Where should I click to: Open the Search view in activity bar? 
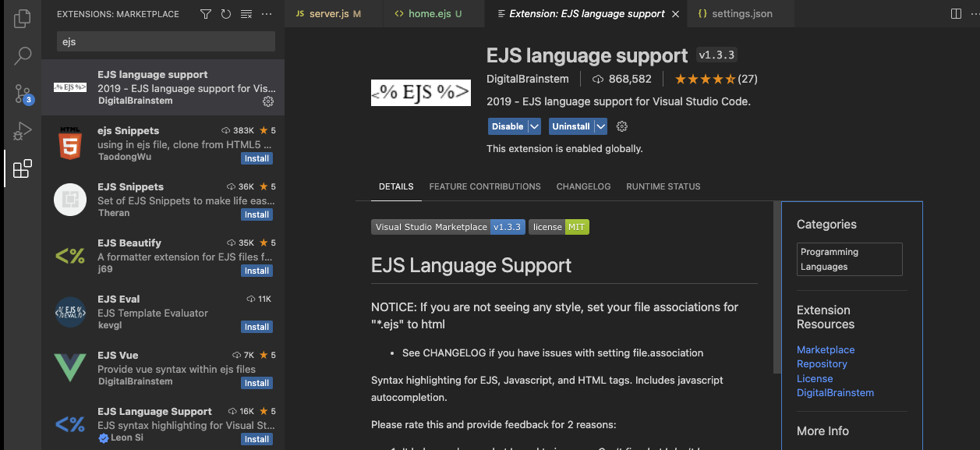tap(23, 55)
